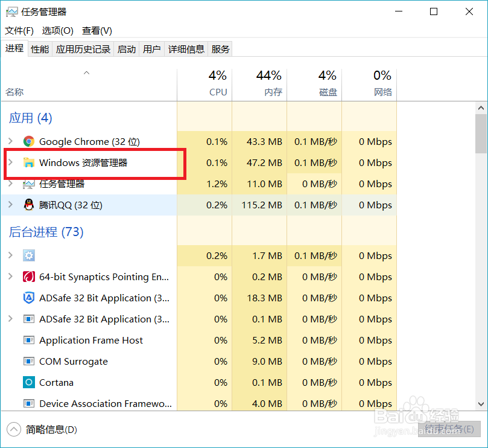
Task: Select the Google Chrome (32 位) name
Action: [89, 142]
